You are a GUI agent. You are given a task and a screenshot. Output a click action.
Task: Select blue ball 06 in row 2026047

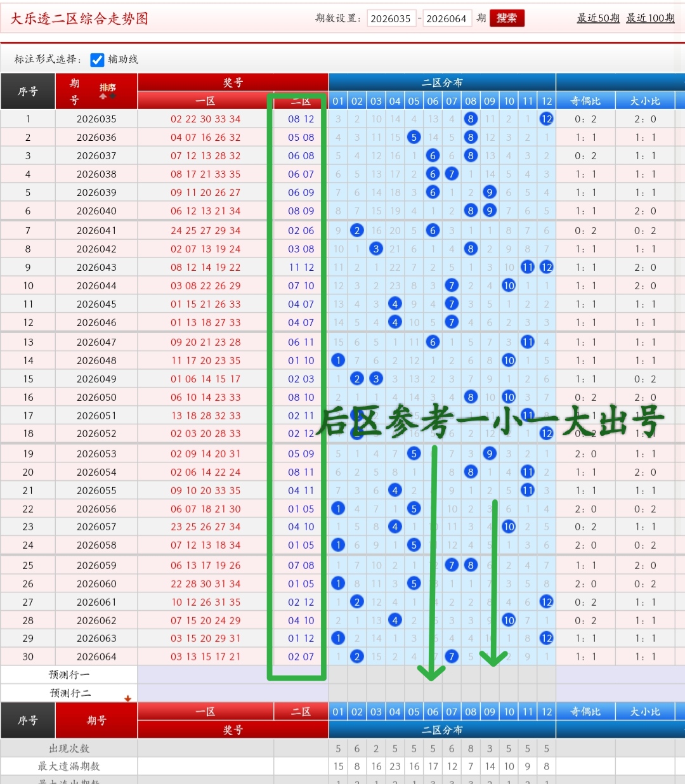(x=433, y=342)
